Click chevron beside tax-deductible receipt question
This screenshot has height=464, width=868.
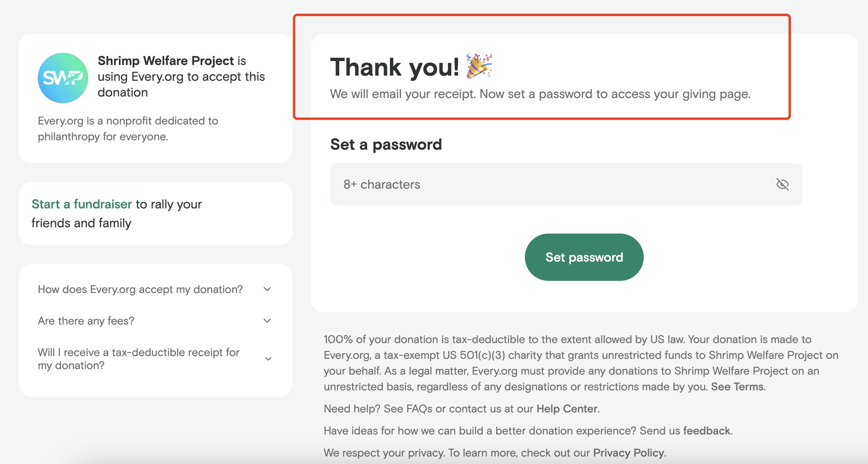coord(268,359)
